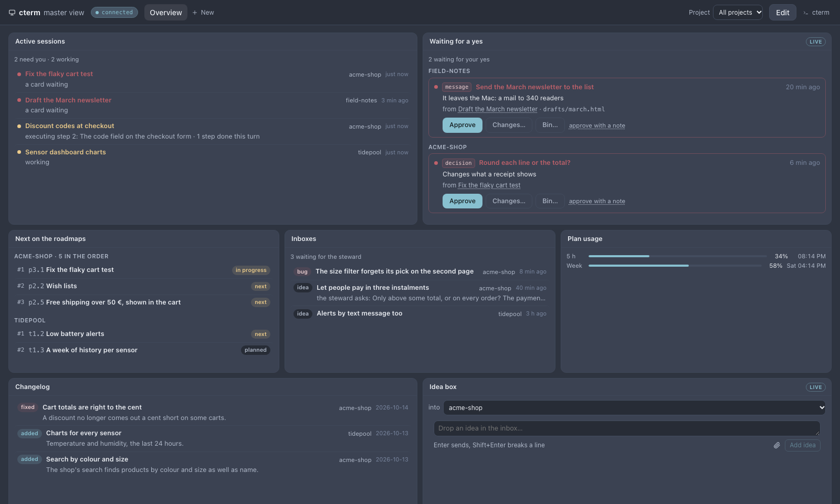Open 'Cart totals are right to the cent'
Image resolution: width=840 pixels, height=504 pixels.
click(213, 413)
